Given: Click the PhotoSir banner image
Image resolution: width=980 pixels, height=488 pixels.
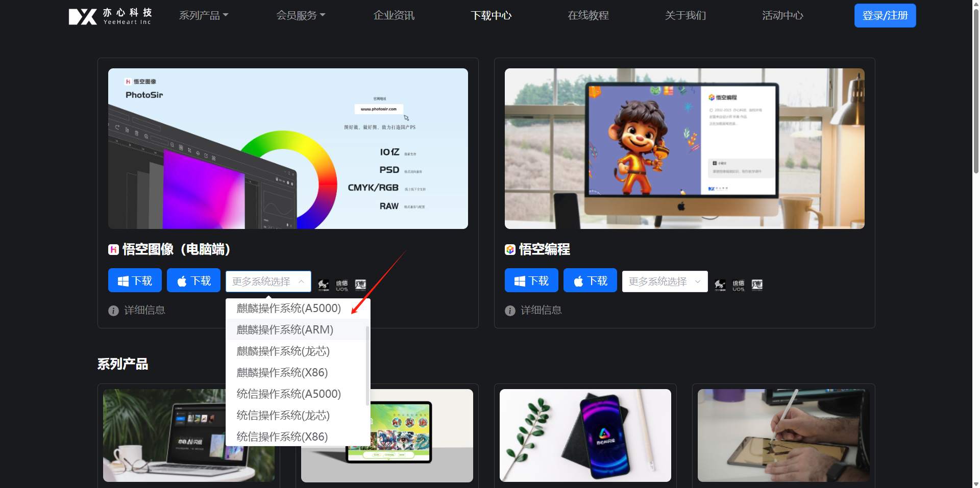Looking at the screenshot, I should click(288, 148).
